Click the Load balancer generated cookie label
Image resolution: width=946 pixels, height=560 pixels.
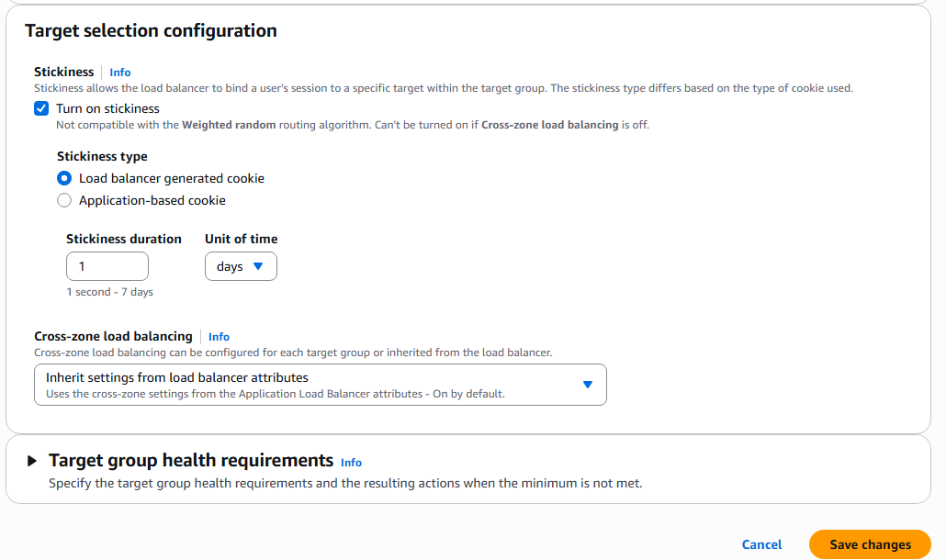click(x=172, y=178)
